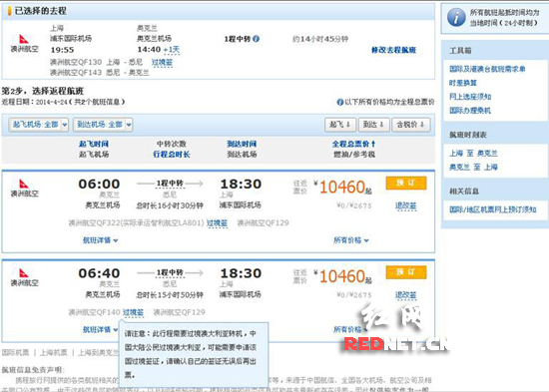Expand 航班详情 for the 06:40 flight
Viewport: 549px width, 392px height.
click(x=100, y=330)
